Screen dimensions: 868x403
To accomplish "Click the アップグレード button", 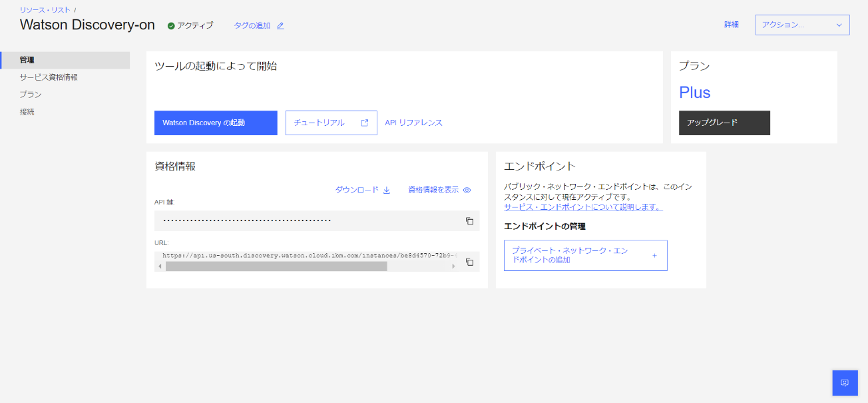I will point(724,123).
